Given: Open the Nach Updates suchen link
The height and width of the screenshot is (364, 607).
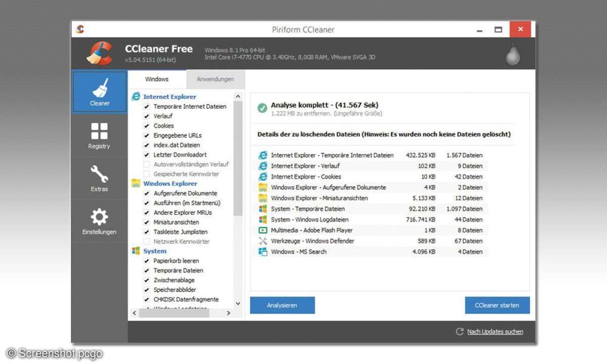Looking at the screenshot, I should click(495, 332).
